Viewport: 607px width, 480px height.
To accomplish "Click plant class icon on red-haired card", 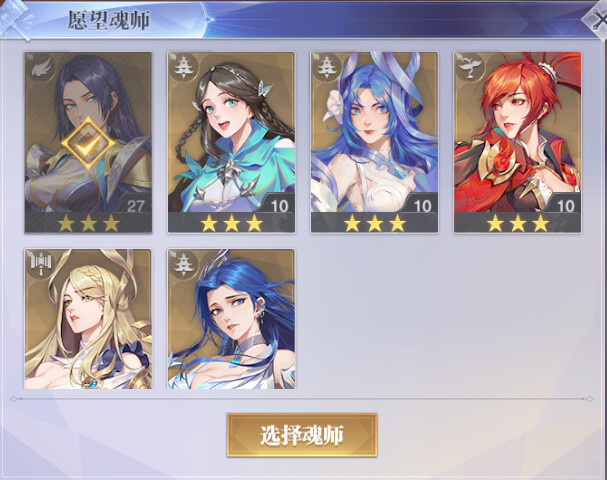I will [x=470, y=67].
